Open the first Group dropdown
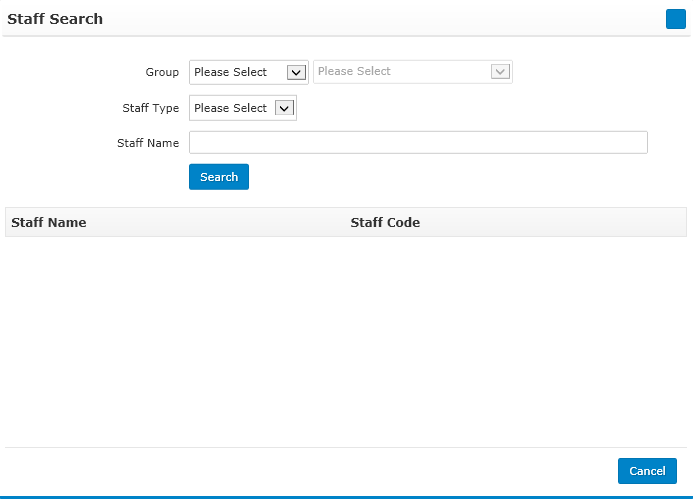This screenshot has width=693, height=499. point(248,72)
